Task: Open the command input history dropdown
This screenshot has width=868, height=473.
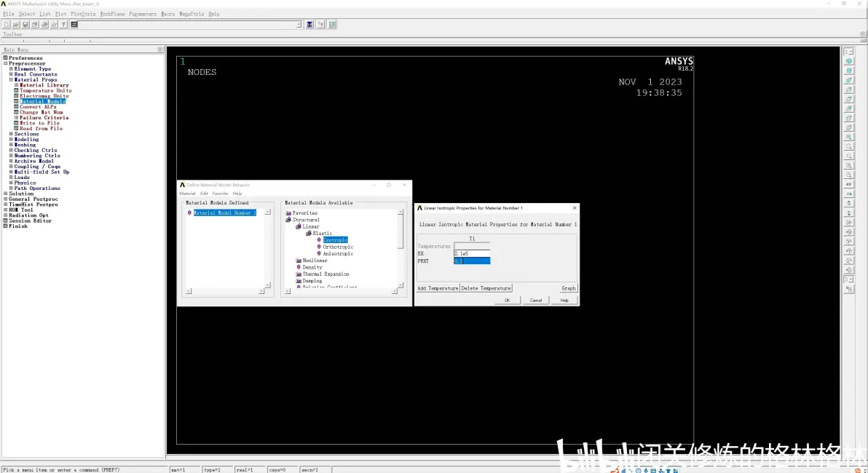Action: click(299, 24)
